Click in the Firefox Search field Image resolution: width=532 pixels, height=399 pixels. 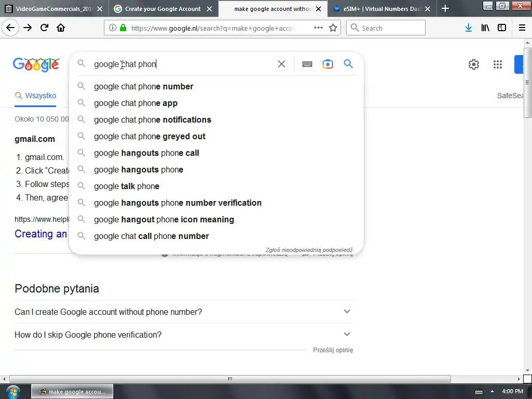click(386, 28)
